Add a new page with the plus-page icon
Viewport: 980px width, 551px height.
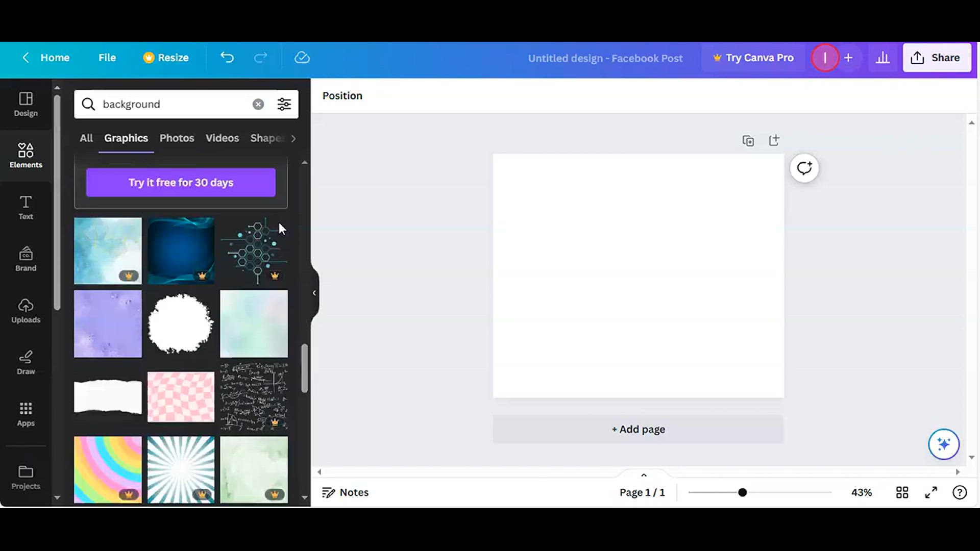point(774,140)
